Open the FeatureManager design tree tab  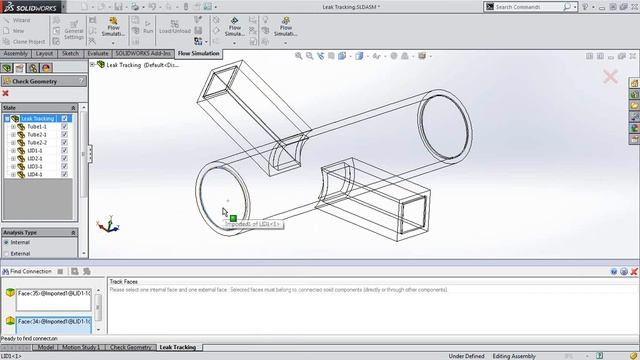7,68
